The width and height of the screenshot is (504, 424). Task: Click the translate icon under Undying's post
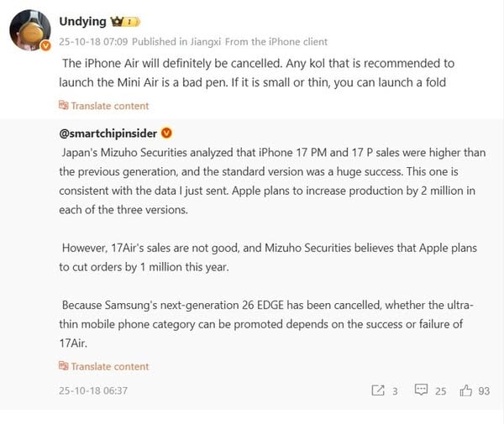click(63, 106)
